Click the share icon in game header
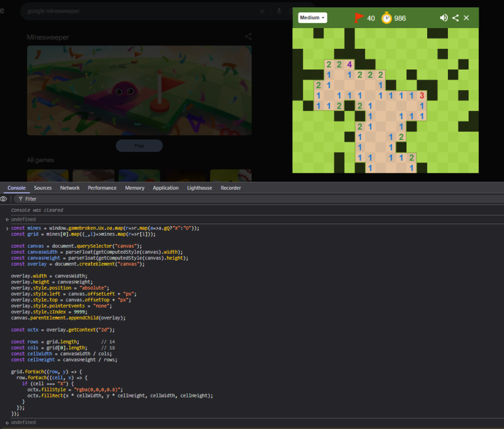 click(x=455, y=18)
